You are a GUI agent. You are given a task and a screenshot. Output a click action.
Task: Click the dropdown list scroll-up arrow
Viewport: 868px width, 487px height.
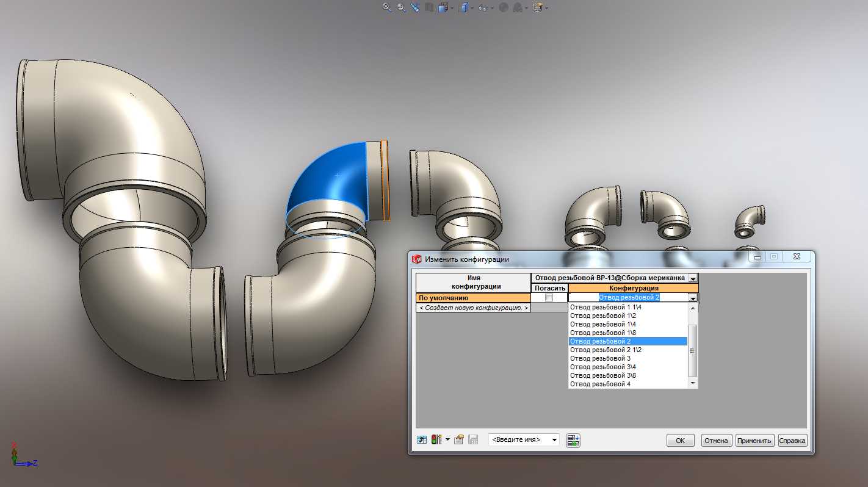pos(692,308)
